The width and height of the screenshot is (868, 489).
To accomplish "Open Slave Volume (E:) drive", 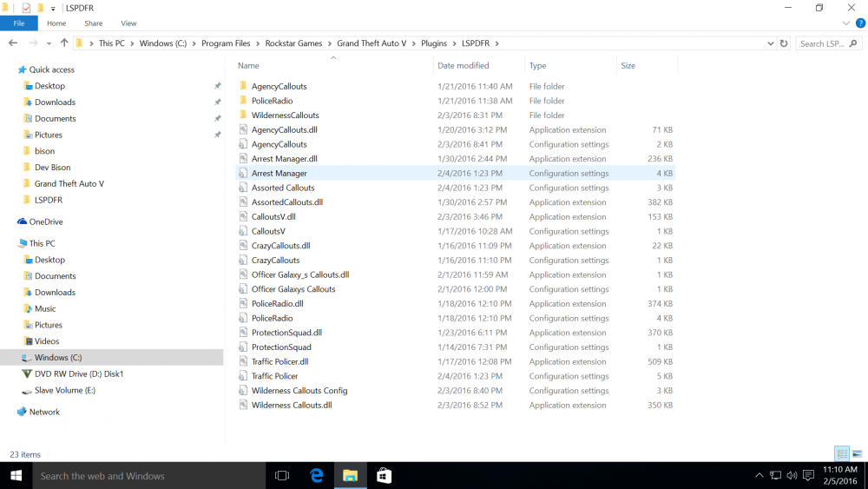I will [x=65, y=390].
